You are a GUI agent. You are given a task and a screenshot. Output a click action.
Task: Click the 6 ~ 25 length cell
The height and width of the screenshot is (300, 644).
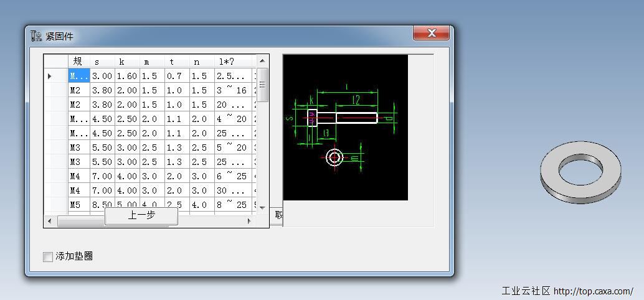[x=233, y=177]
